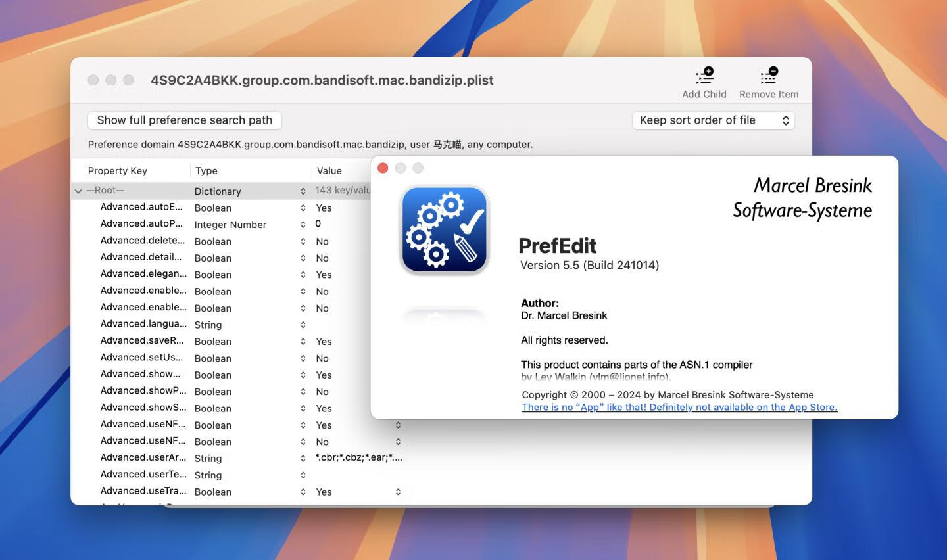Click the '143 key/value' entry of Root
The width and height of the screenshot is (947, 560).
click(343, 190)
